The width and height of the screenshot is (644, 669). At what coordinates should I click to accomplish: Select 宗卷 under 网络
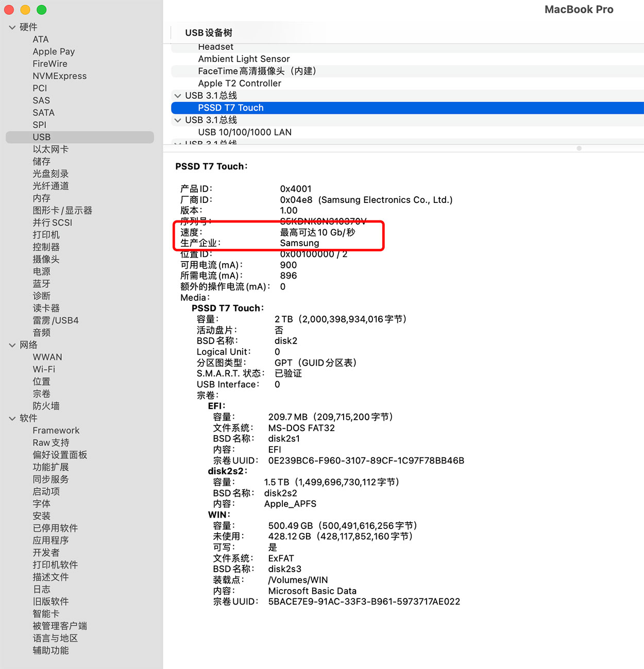(x=42, y=394)
